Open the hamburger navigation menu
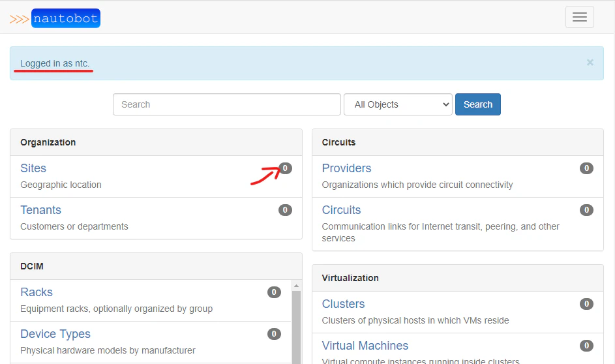 pos(579,17)
